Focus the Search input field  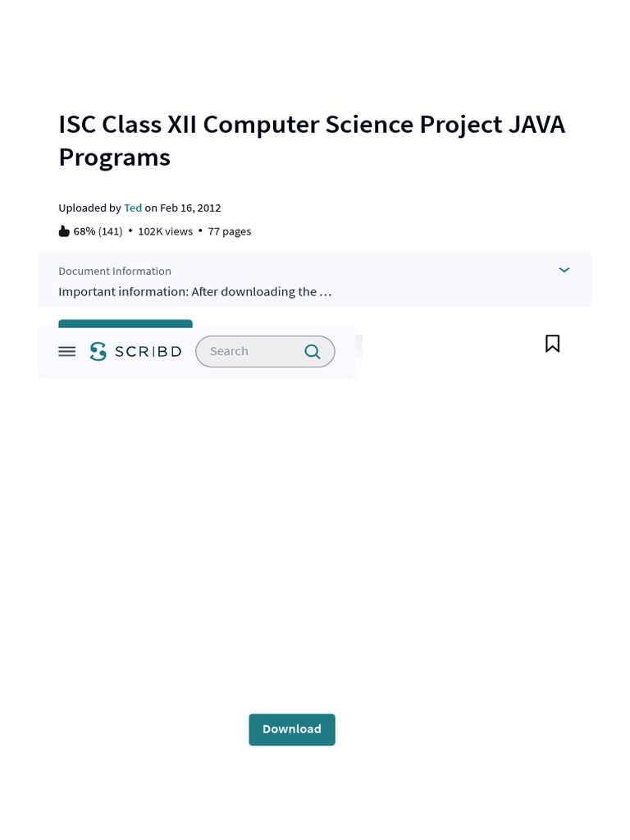click(246, 351)
